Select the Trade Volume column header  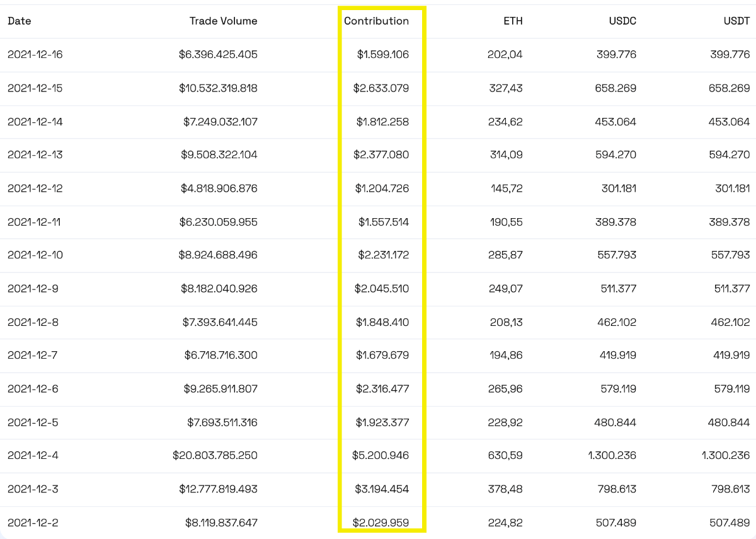tap(223, 21)
